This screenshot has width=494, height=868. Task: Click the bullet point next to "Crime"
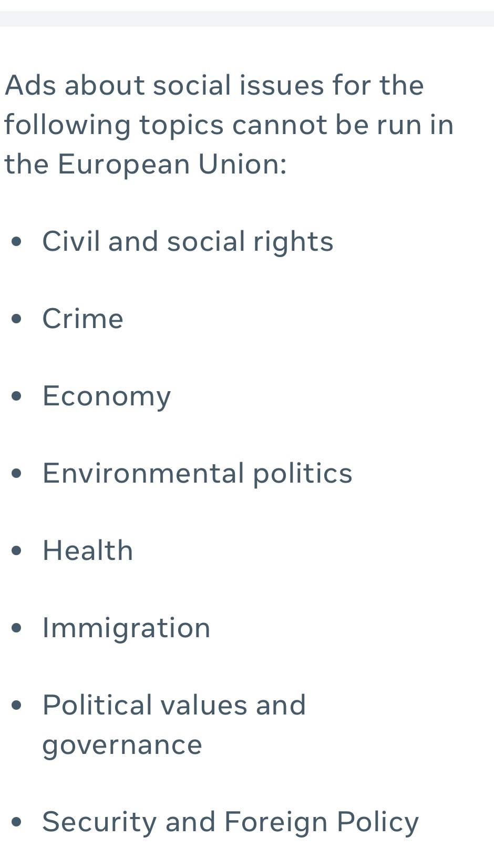(x=17, y=319)
